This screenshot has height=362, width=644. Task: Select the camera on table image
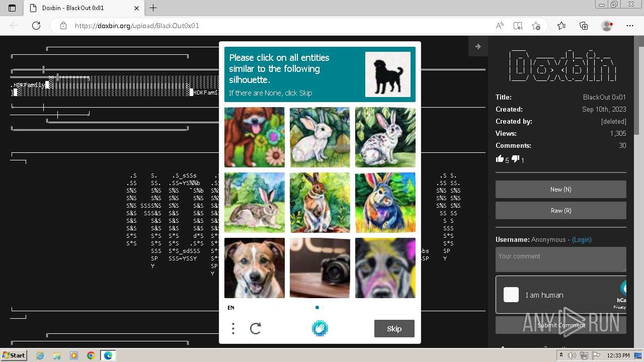[320, 268]
